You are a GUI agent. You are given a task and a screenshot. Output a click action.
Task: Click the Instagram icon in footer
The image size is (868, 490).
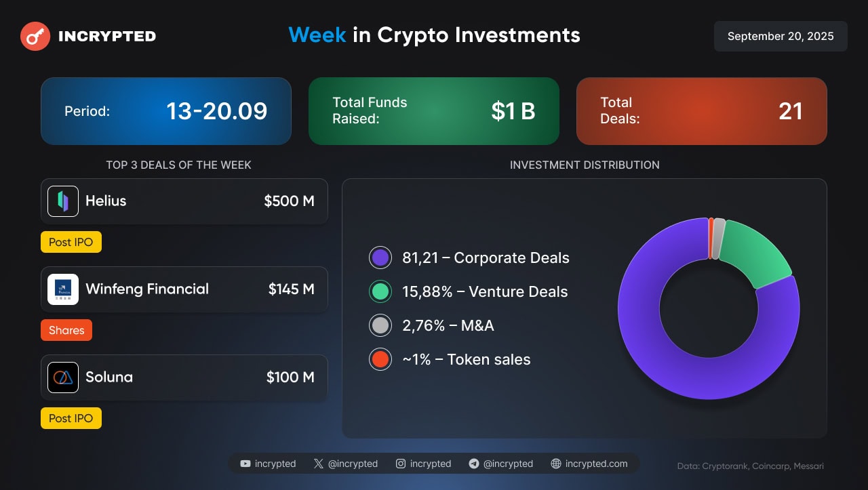[401, 464]
